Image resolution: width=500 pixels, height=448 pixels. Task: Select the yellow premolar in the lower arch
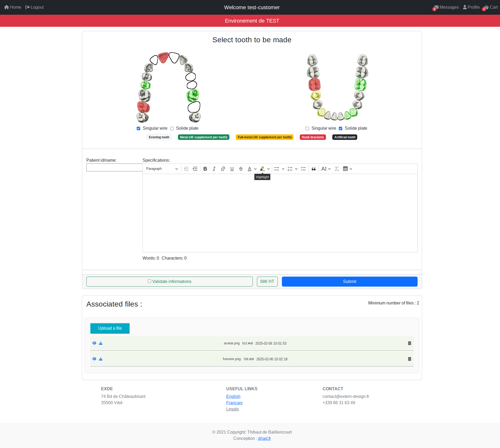(x=315, y=96)
